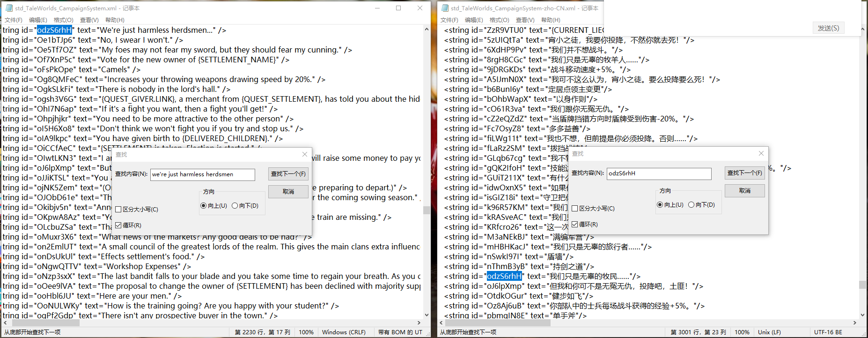Click right window vertical scrollbar thumb
This screenshot has height=338, width=868.
tap(862, 285)
